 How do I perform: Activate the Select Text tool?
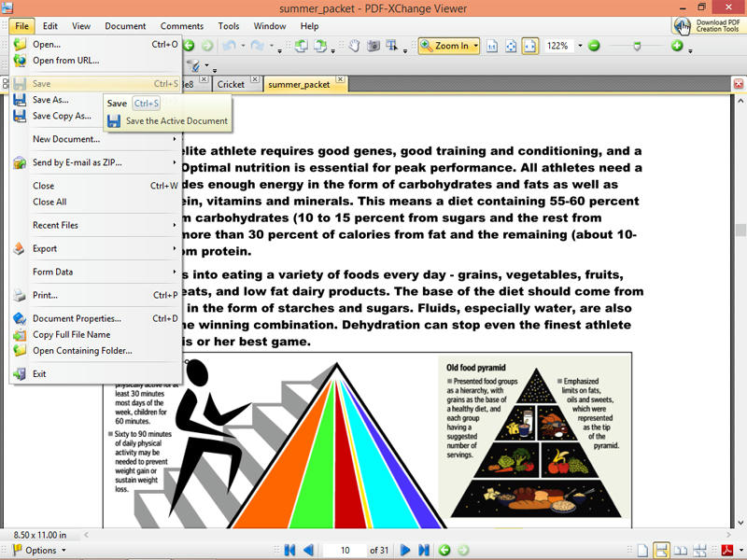[x=391, y=46]
